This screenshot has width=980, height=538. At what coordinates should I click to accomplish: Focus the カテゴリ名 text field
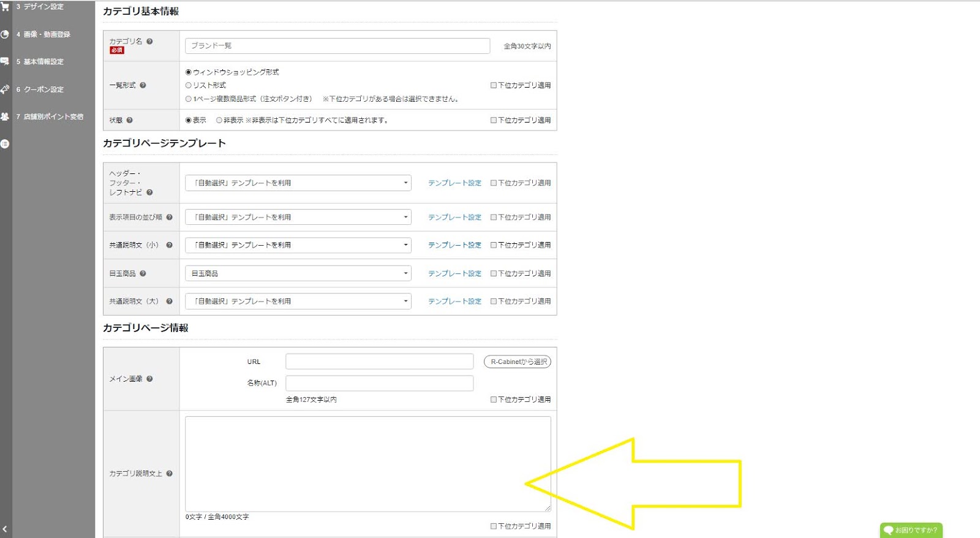[x=337, y=46]
